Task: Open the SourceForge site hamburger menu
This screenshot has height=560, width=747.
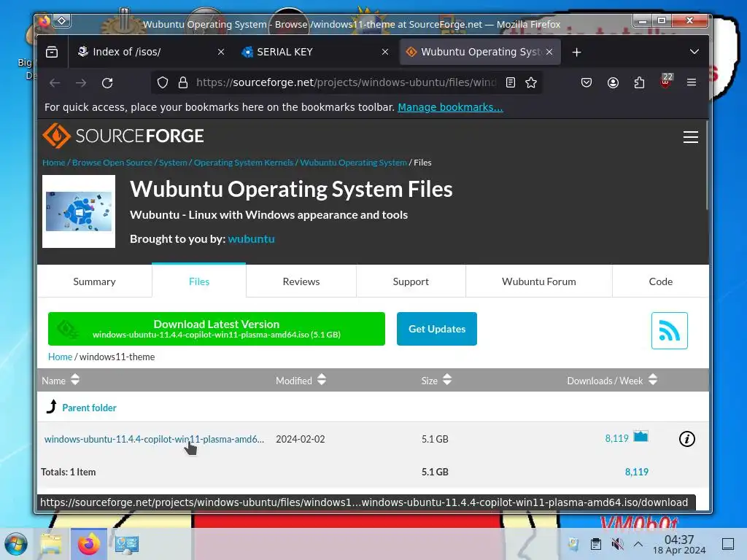Action: [x=691, y=137]
